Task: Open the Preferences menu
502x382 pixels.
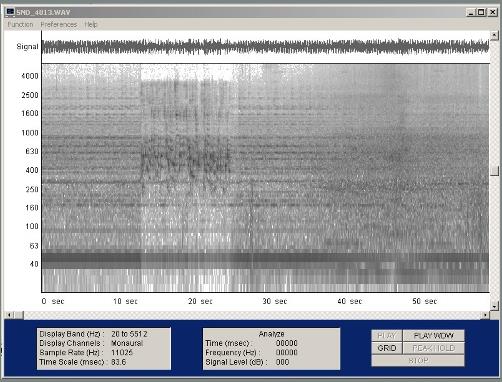Action: [x=59, y=25]
